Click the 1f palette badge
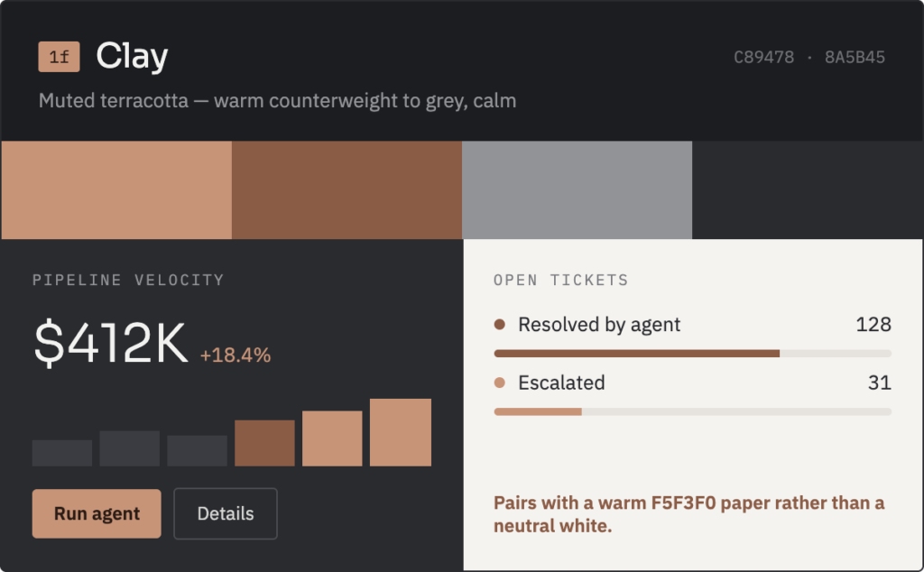The image size is (924, 572). 59,57
